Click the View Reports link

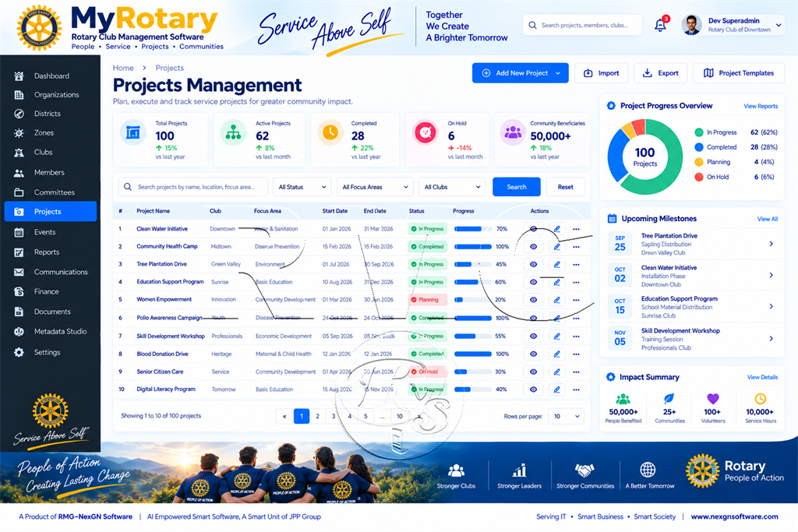pos(761,106)
